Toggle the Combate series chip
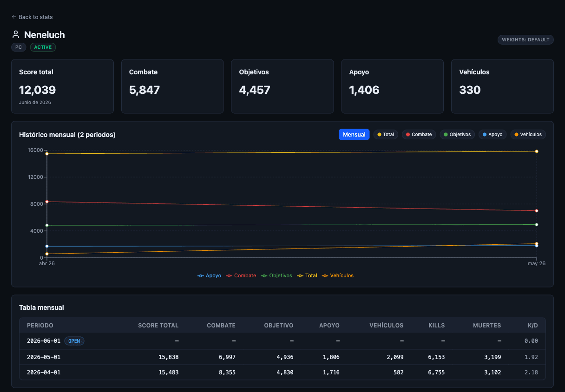Viewport: 565px width, 392px height. click(x=419, y=134)
